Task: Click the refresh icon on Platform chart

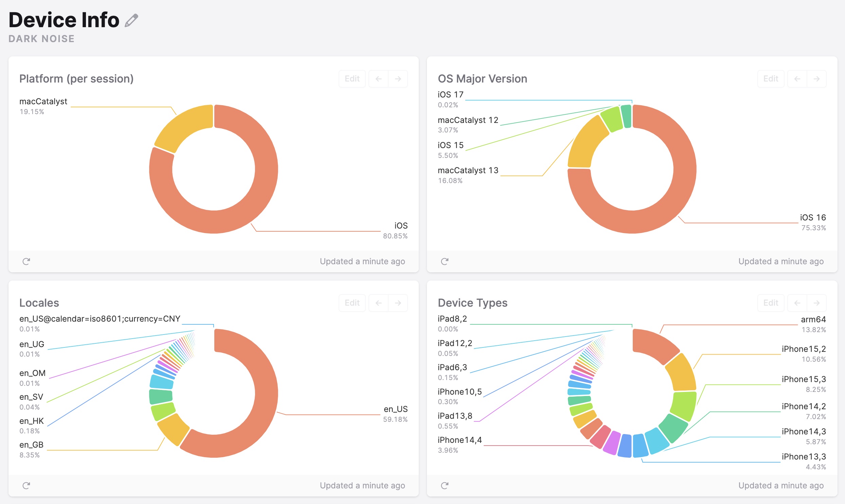Action: [x=26, y=261]
